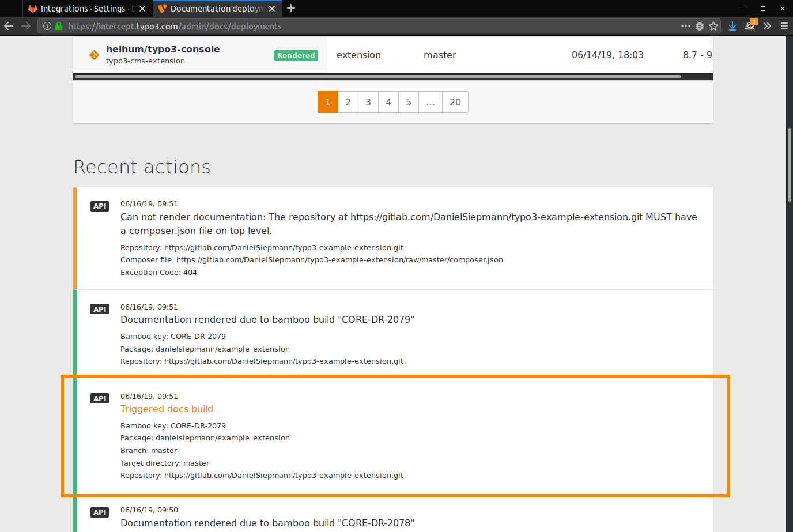This screenshot has width=793, height=532.
Task: Click the browser forward arrow
Action: 26,26
